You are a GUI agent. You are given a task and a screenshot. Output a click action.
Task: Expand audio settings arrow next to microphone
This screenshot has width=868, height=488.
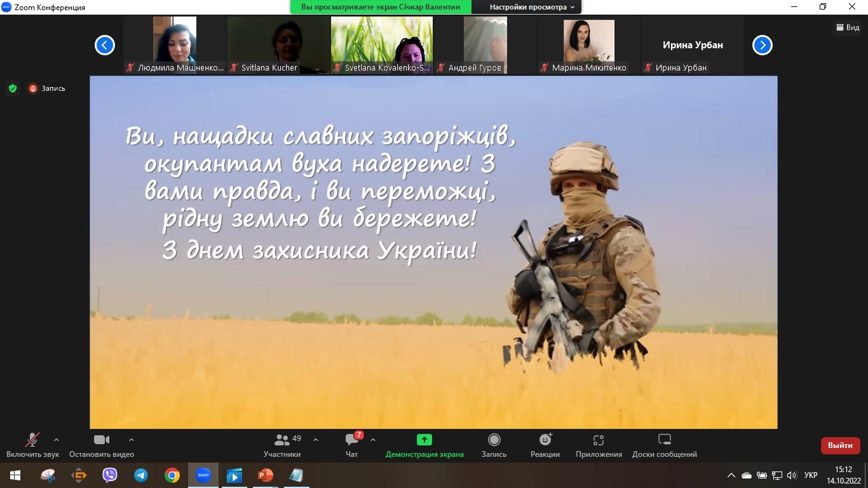[x=57, y=440]
